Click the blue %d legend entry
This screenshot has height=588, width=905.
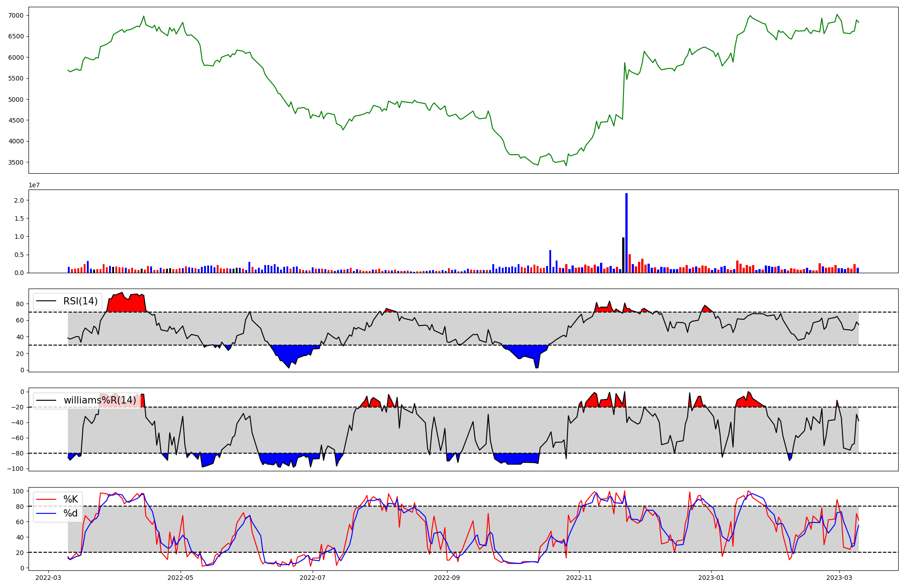click(x=71, y=513)
